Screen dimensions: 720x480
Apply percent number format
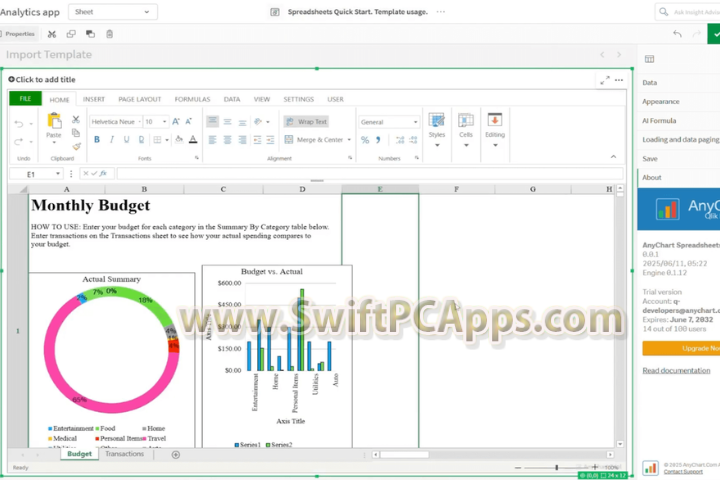pos(365,140)
